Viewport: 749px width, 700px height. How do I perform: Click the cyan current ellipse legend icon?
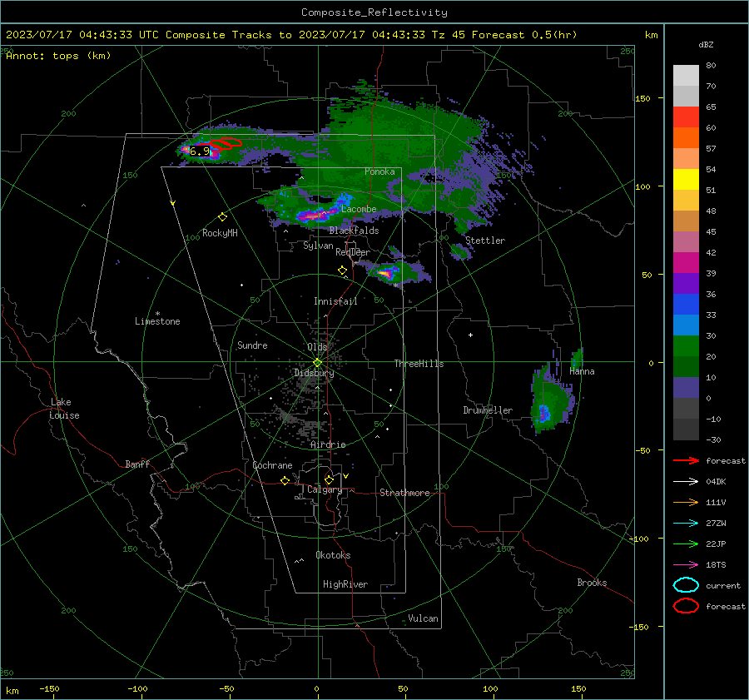point(686,585)
